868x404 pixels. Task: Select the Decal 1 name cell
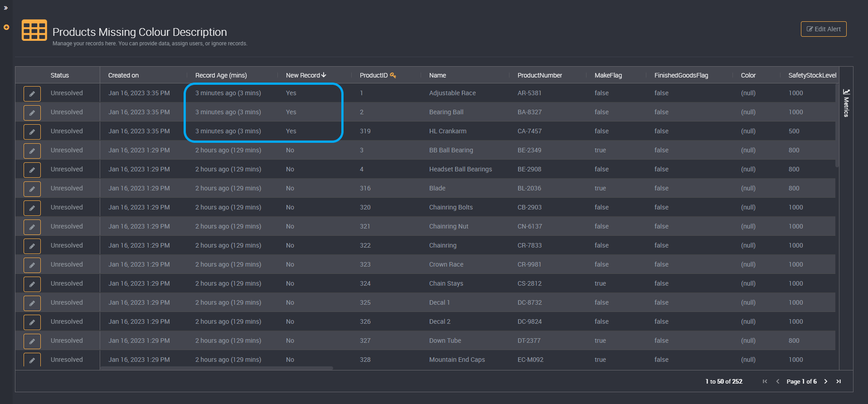click(439, 302)
